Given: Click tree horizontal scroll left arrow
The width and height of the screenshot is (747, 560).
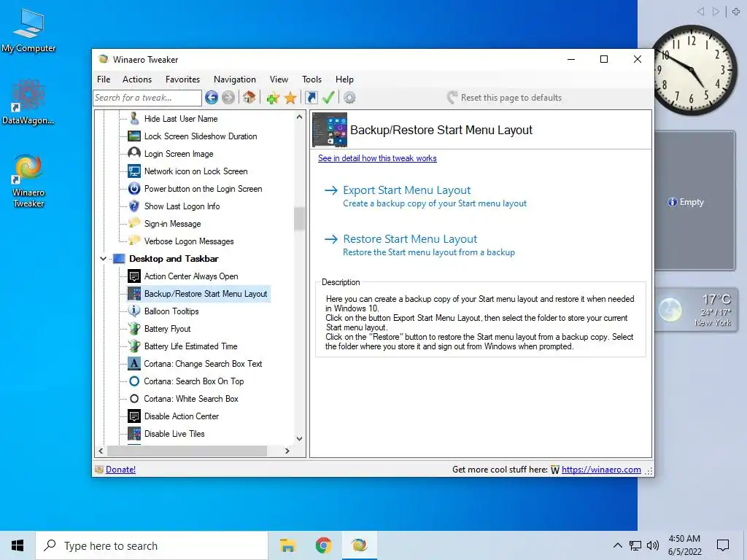Looking at the screenshot, I should point(101,451).
